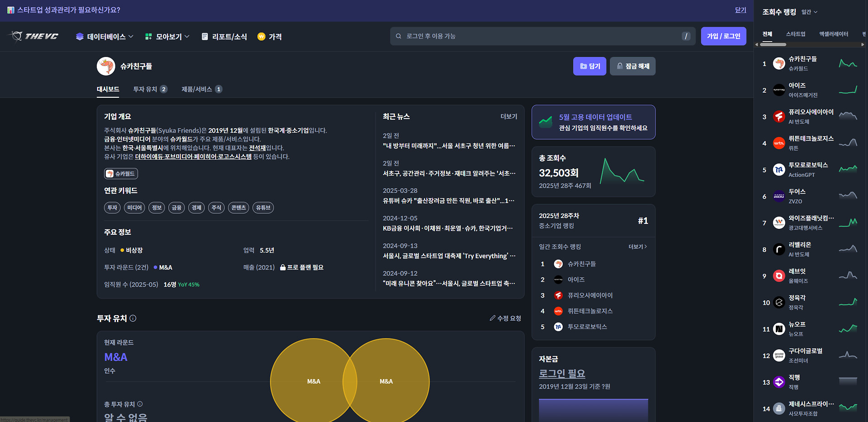Open 더보기 for 최근 뉴스
The height and width of the screenshot is (422, 868).
tap(509, 116)
